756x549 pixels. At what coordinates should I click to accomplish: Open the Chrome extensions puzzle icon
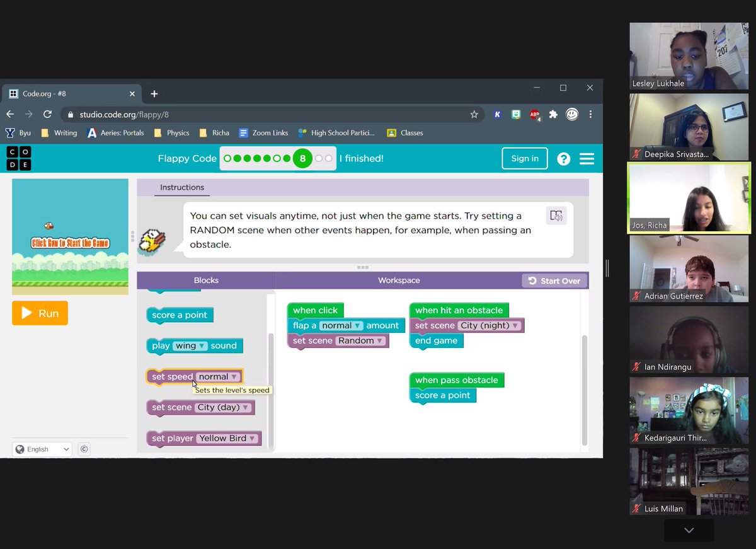point(553,114)
